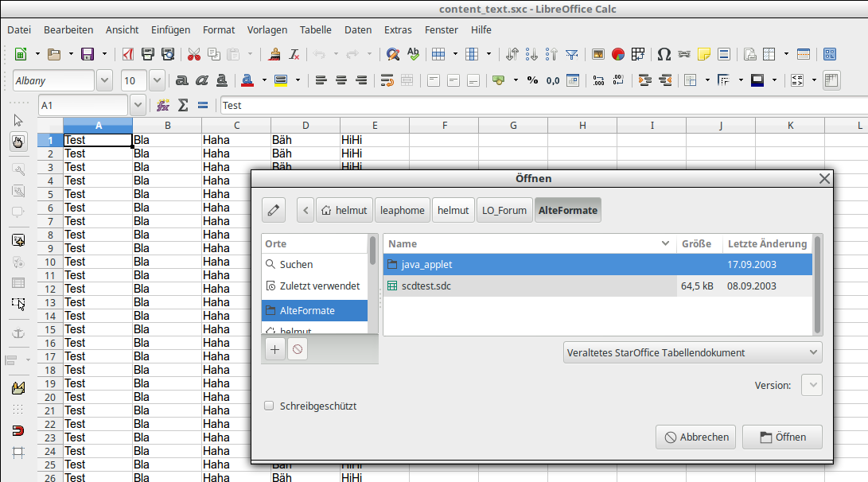Viewport: 868px width, 482px height.
Task: Click the Sum sigma icon
Action: coord(183,105)
